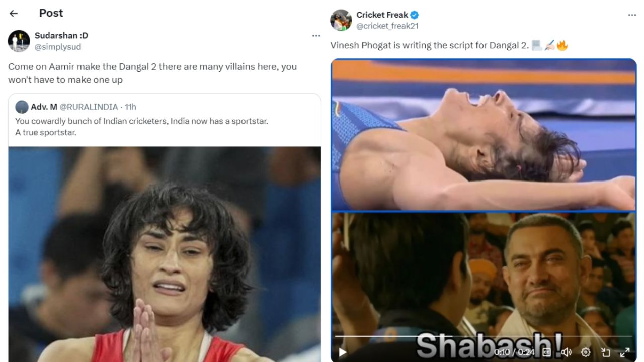Viewport: 644px width, 362px height.
Task: Click the Sudarshan :D display name
Action: [61, 36]
